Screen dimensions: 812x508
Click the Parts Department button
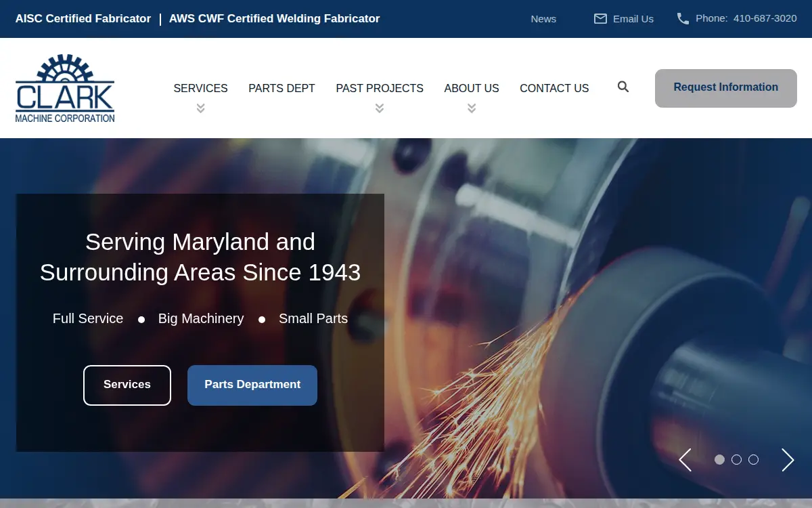[x=252, y=385]
